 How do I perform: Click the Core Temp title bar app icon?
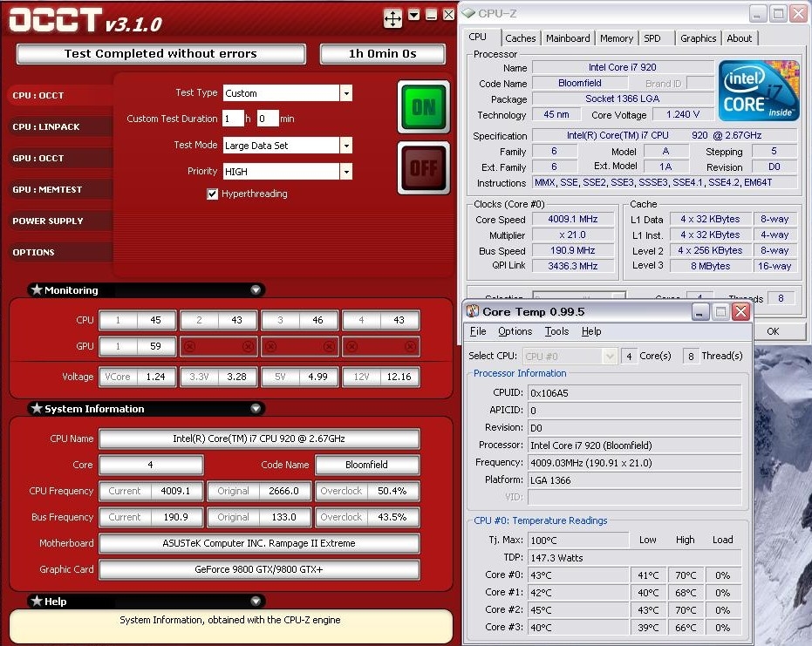point(473,311)
